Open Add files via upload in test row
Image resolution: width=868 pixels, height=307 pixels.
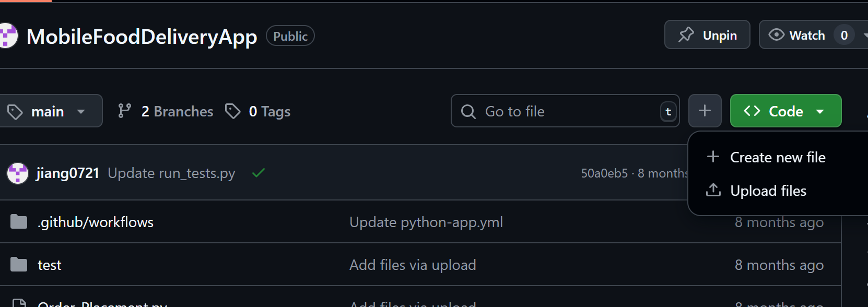click(413, 265)
